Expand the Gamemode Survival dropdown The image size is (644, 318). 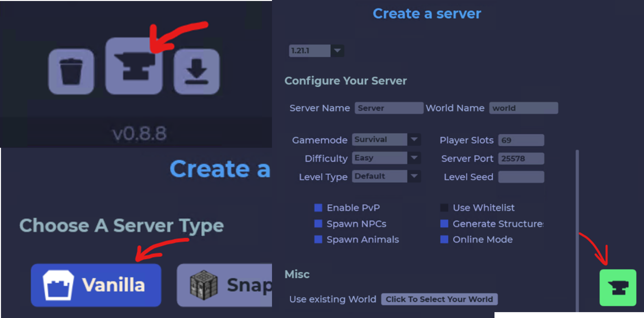pyautogui.click(x=414, y=140)
